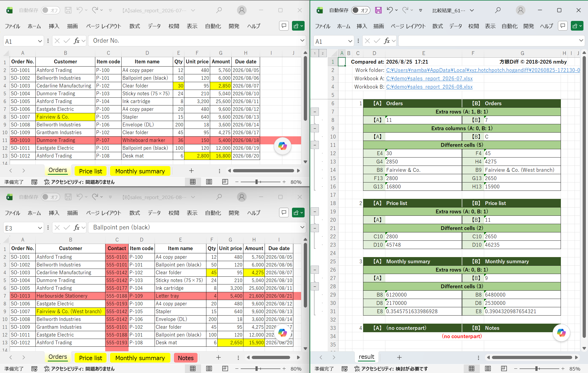Open the Name Box dropdown in the [A] window
The width and height of the screenshot is (588, 373).
pyautogui.click(x=40, y=41)
